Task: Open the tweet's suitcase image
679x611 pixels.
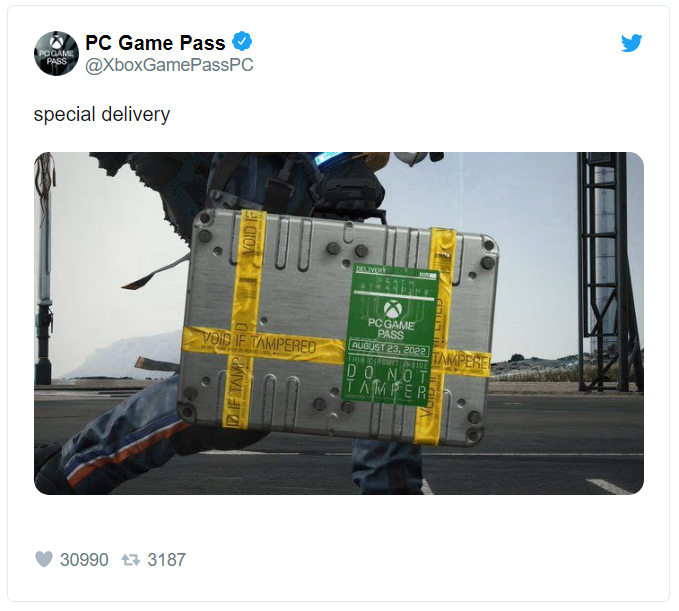Action: coord(339,323)
